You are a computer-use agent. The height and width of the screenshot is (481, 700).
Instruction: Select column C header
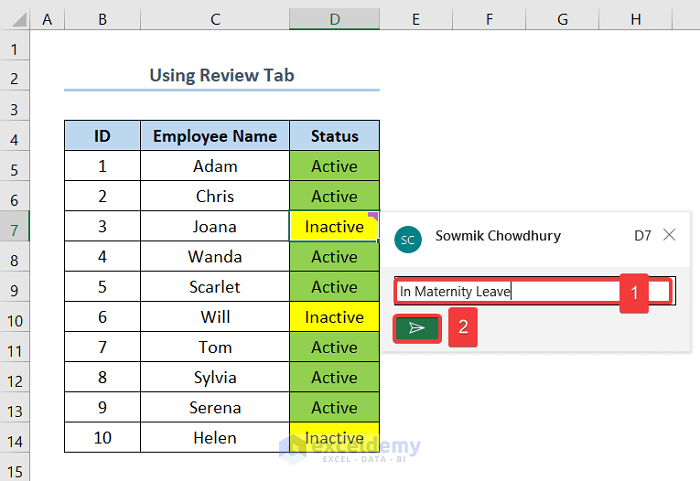point(215,19)
